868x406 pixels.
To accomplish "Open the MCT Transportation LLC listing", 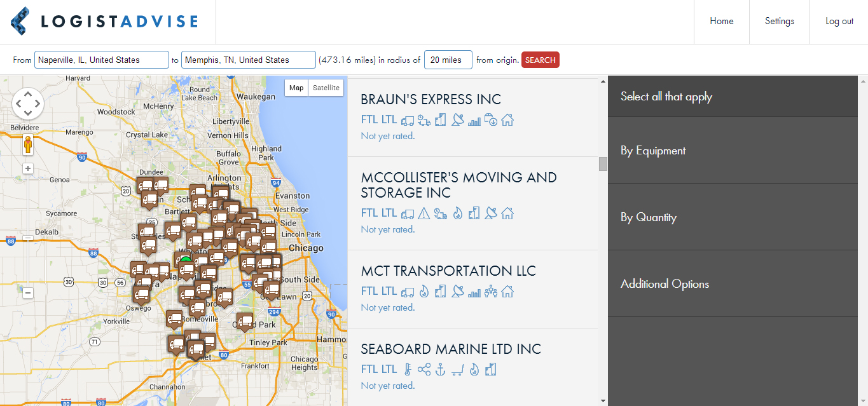I will point(448,271).
